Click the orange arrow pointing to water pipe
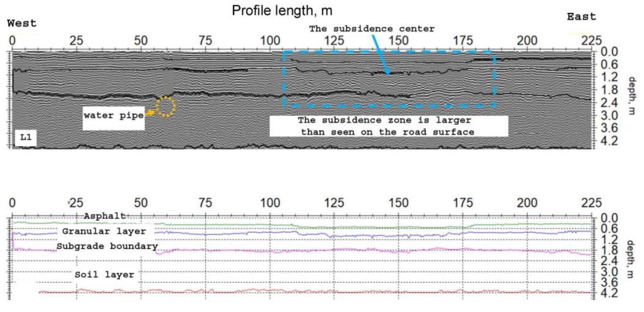The width and height of the screenshot is (644, 312). pos(150,113)
